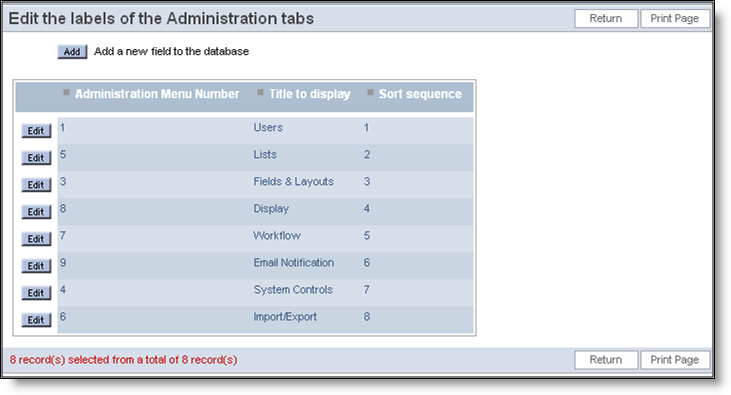Click the bottom Return button
731x395 pixels.
tap(606, 360)
